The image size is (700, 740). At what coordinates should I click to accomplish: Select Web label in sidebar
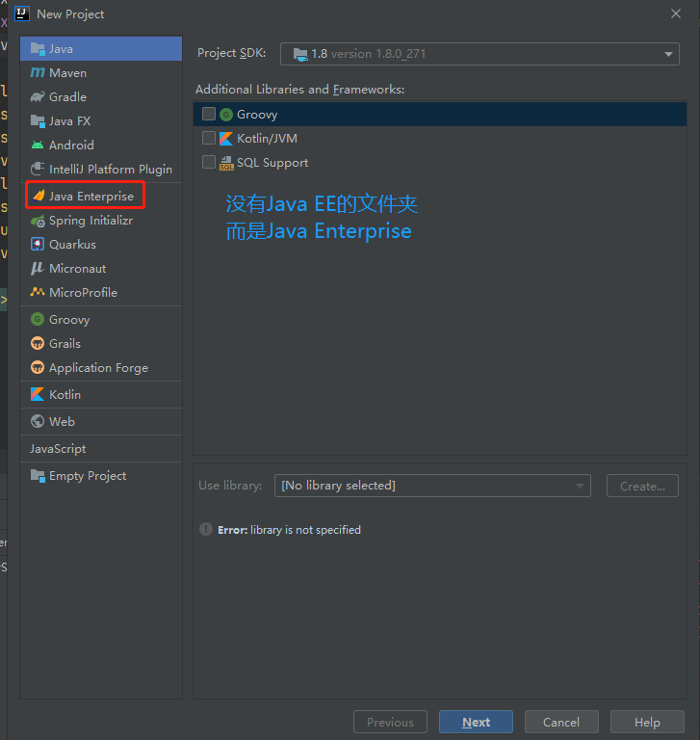coord(62,421)
